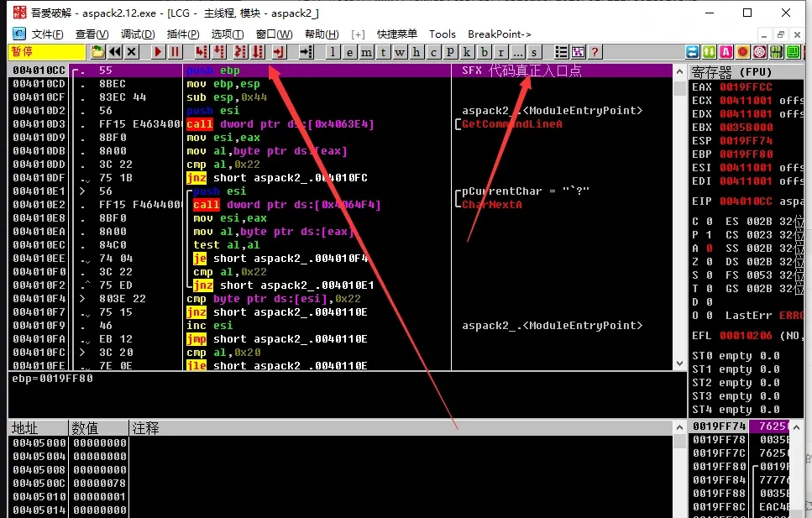Show threads using the 't' button
The height and width of the screenshot is (518, 812).
pos(383,52)
